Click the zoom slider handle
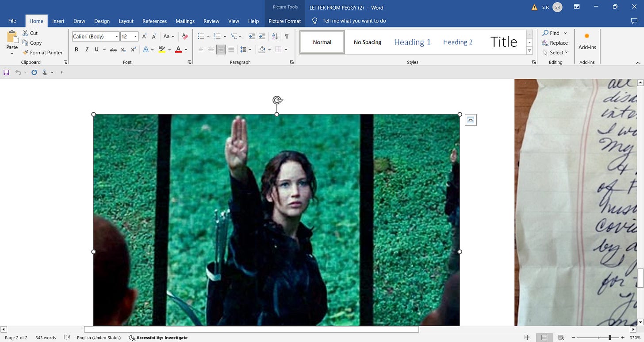The height and width of the screenshot is (342, 644). click(610, 338)
